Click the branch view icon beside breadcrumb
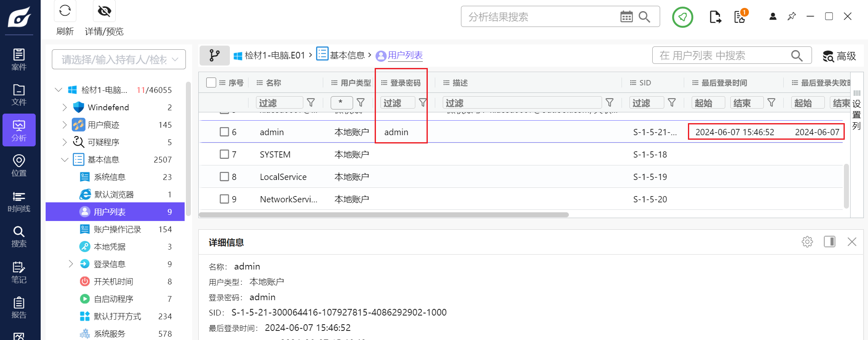This screenshot has width=868, height=340. pos(215,56)
